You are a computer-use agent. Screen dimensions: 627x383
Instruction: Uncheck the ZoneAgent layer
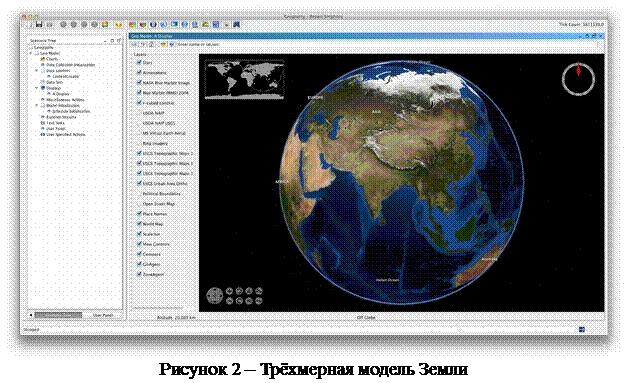click(139, 274)
